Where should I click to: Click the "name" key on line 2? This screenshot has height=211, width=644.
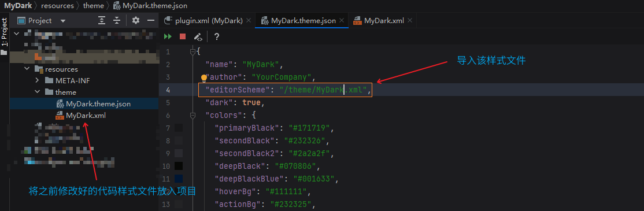[220, 64]
